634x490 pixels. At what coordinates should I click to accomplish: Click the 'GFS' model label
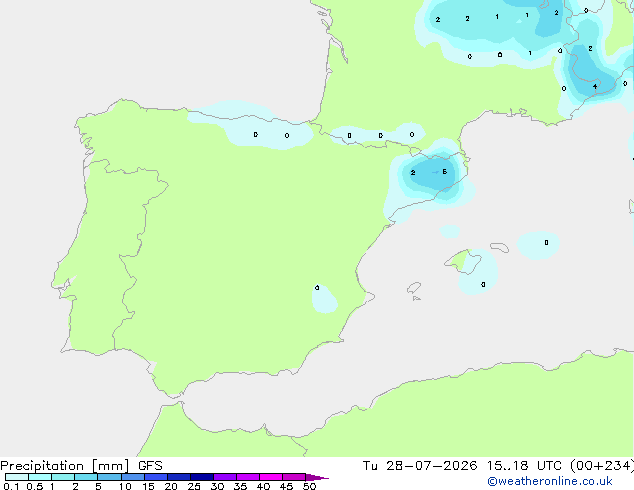tap(150, 466)
